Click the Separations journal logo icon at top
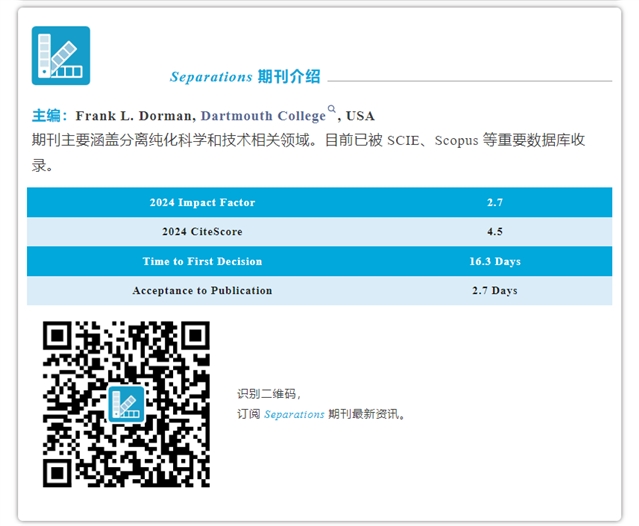Screen dimensions: 639x526 point(61,55)
